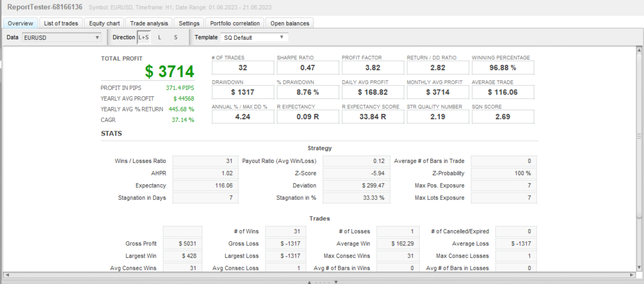This screenshot has height=284, width=644.
Task: Open the Overview tab
Action: tap(20, 23)
